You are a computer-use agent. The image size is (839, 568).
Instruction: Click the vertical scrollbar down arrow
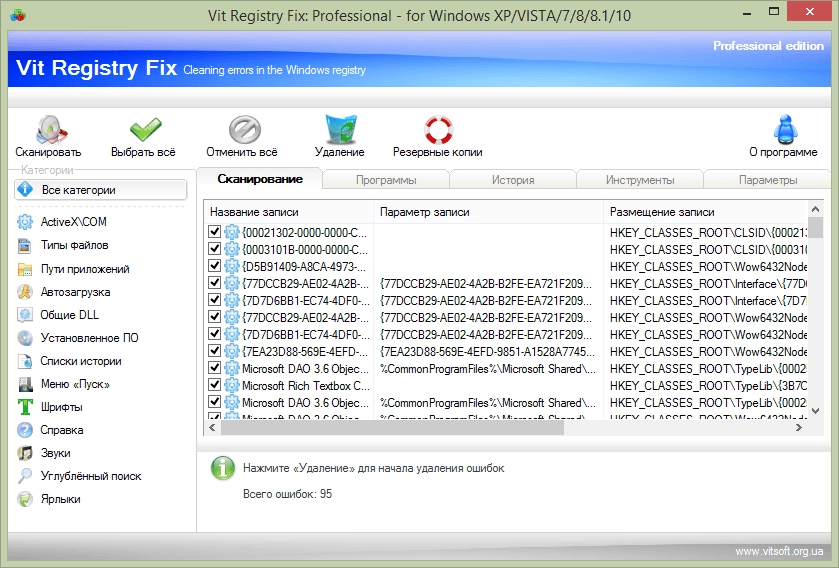815,411
